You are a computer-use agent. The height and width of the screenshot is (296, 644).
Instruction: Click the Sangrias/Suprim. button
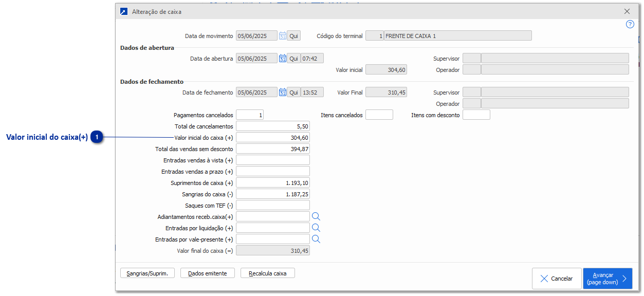(148, 273)
